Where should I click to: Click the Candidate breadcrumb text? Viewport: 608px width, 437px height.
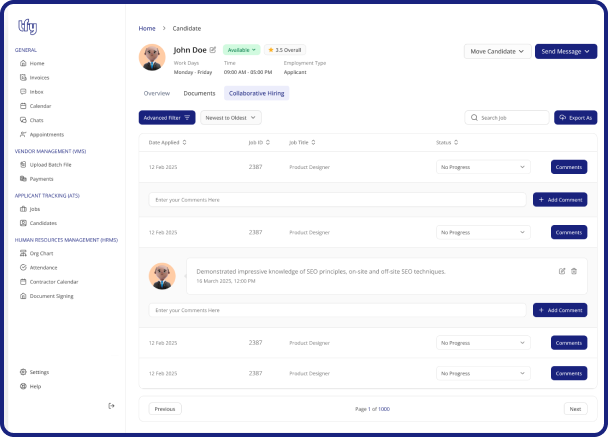pos(187,28)
